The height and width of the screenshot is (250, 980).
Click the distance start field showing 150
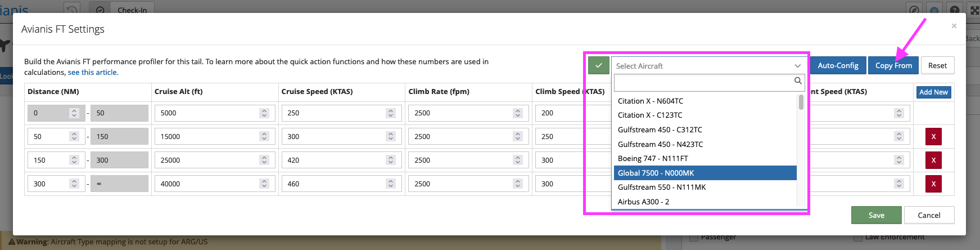click(56, 160)
